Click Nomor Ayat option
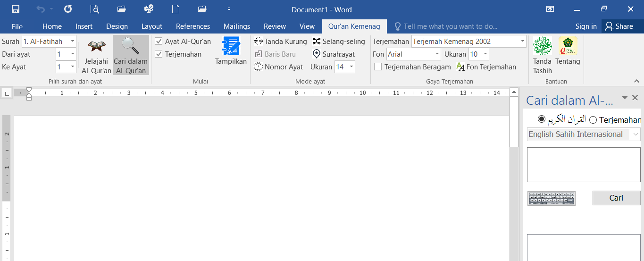644x261 pixels. [x=278, y=67]
